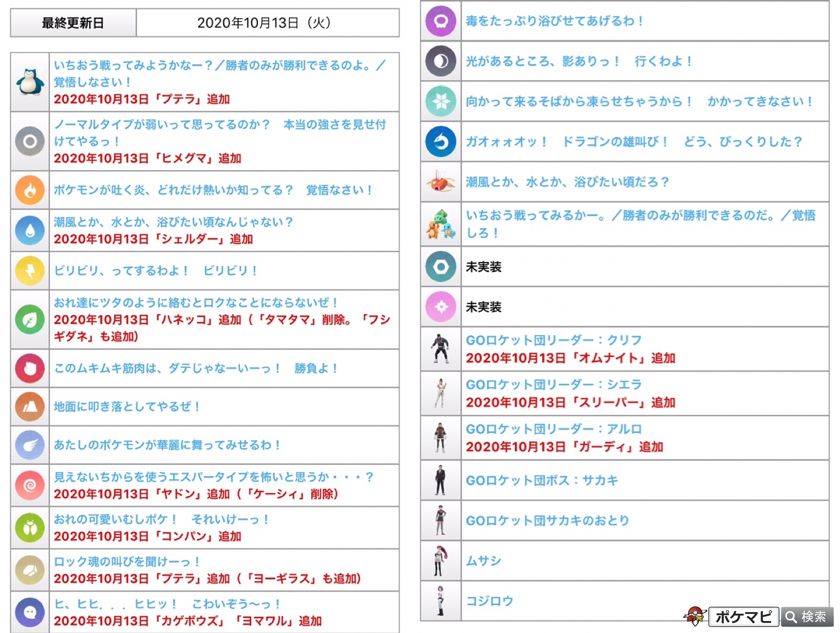This screenshot has width=840, height=633.
Task: Open link 'GOロケット団リーダー:クリフ'
Action: point(554,340)
